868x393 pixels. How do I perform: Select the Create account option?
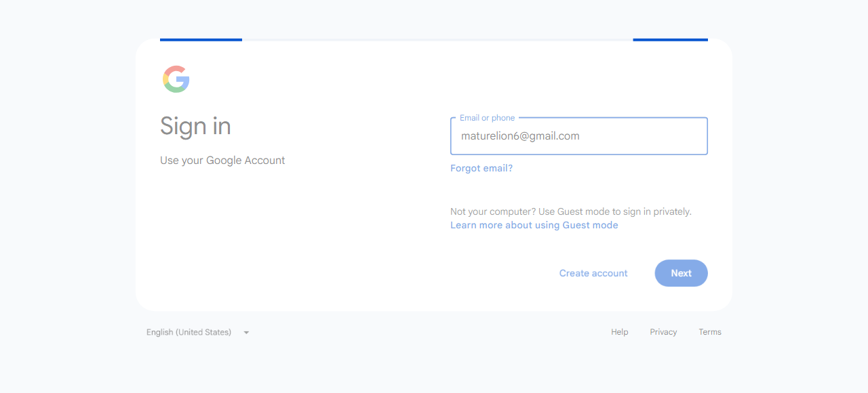click(593, 273)
